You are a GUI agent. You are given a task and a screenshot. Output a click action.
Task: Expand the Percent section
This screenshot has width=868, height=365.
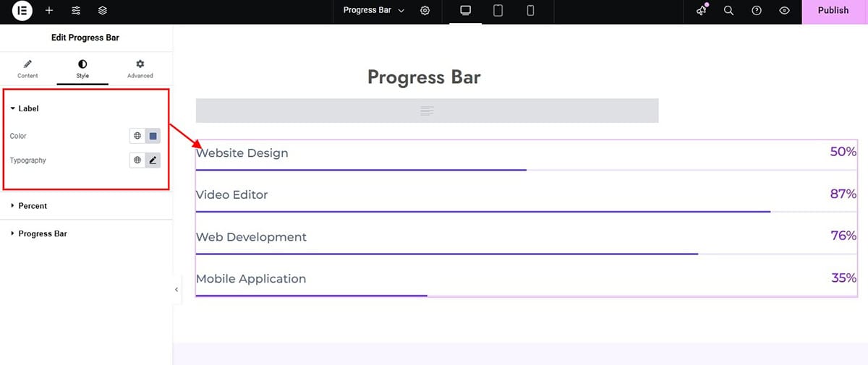(x=86, y=206)
